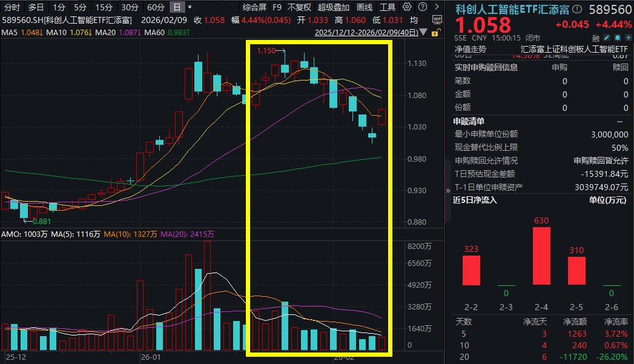Open the help question mark icon
The image size is (634, 364).
coord(422,7)
